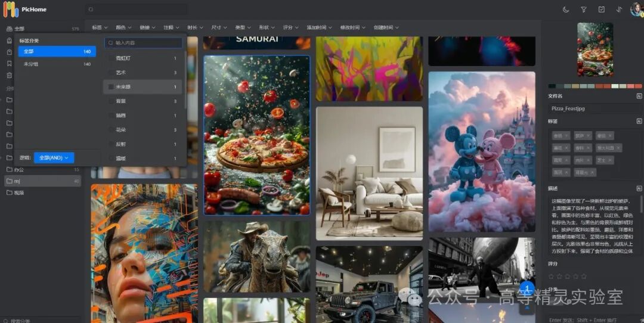Open the funnel filter icon in top bar
The image size is (644, 323).
point(584,10)
